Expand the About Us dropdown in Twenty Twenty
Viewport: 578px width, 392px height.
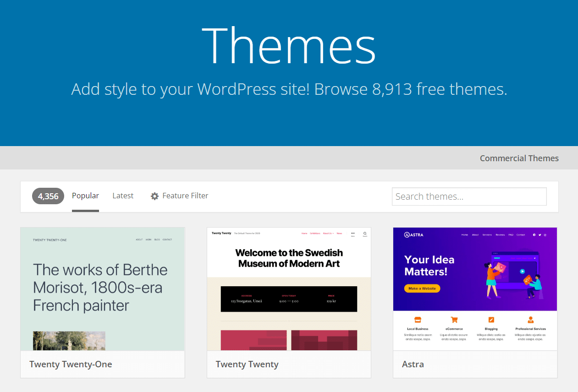[x=328, y=233]
